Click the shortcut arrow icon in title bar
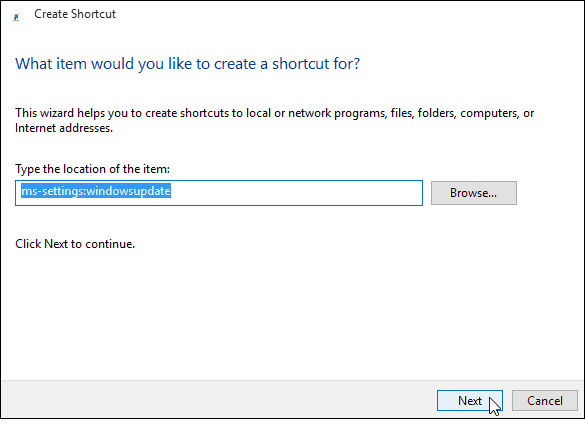Image resolution: width=585 pixels, height=429 pixels. [x=16, y=17]
